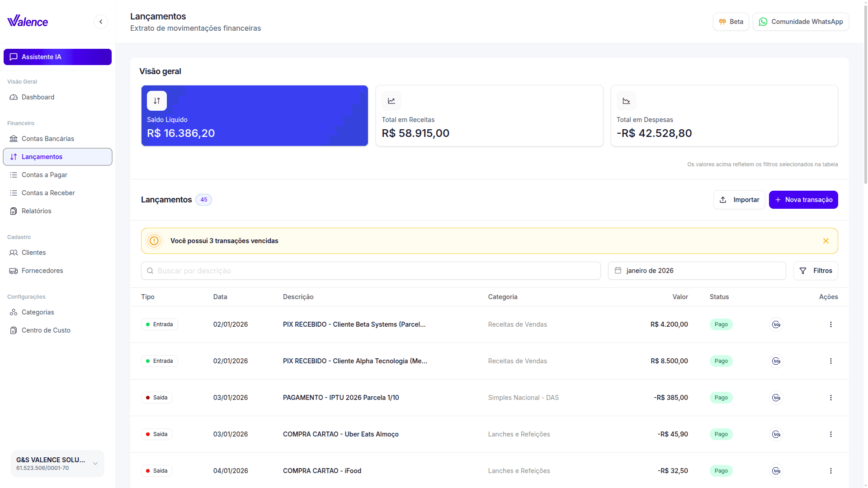The width and height of the screenshot is (868, 488).
Task: Select the Relatórios document icon
Action: click(x=14, y=211)
